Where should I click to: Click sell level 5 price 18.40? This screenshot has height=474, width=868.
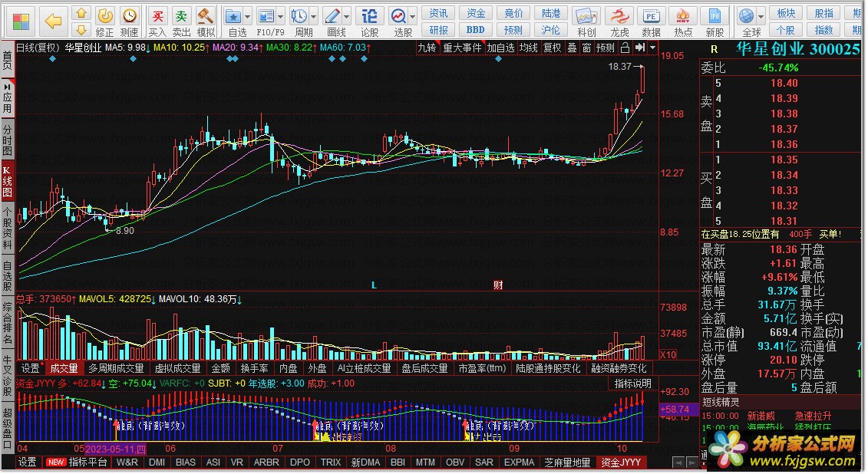[784, 84]
